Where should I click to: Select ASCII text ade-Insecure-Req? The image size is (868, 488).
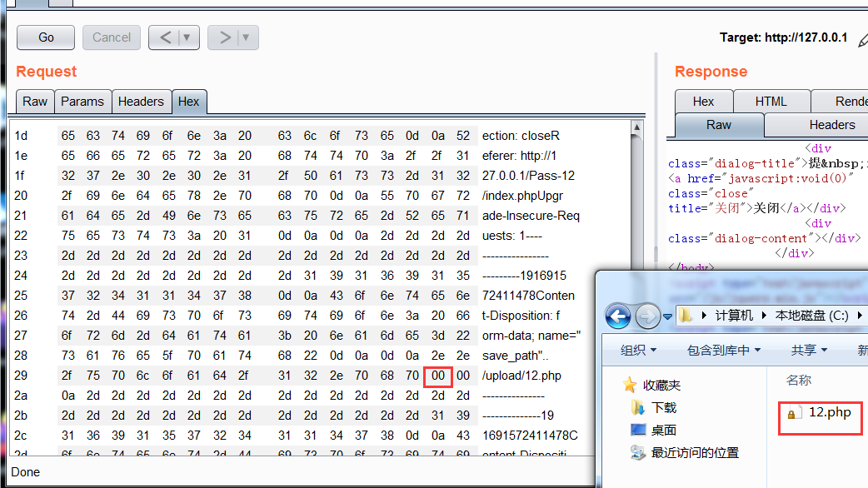click(531, 216)
